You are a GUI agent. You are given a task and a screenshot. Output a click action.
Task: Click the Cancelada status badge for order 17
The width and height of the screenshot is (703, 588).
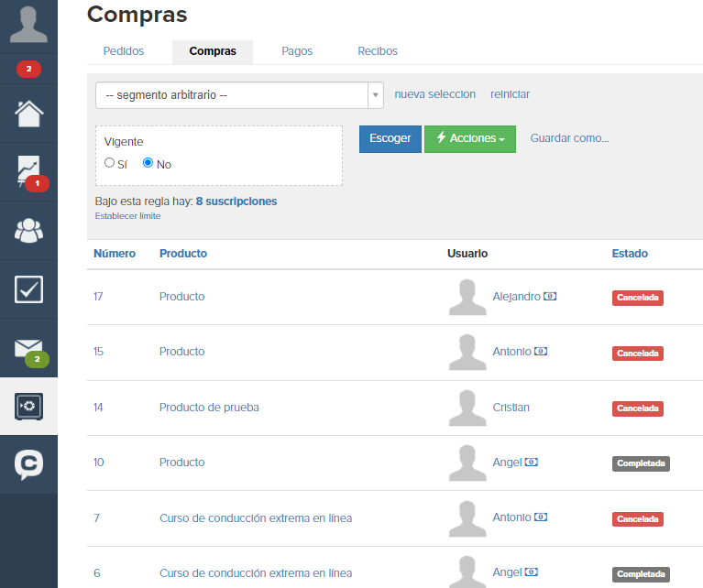point(638,298)
